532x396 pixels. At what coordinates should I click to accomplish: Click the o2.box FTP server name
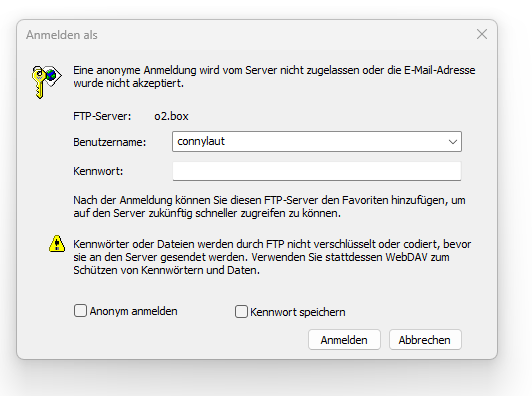171,116
